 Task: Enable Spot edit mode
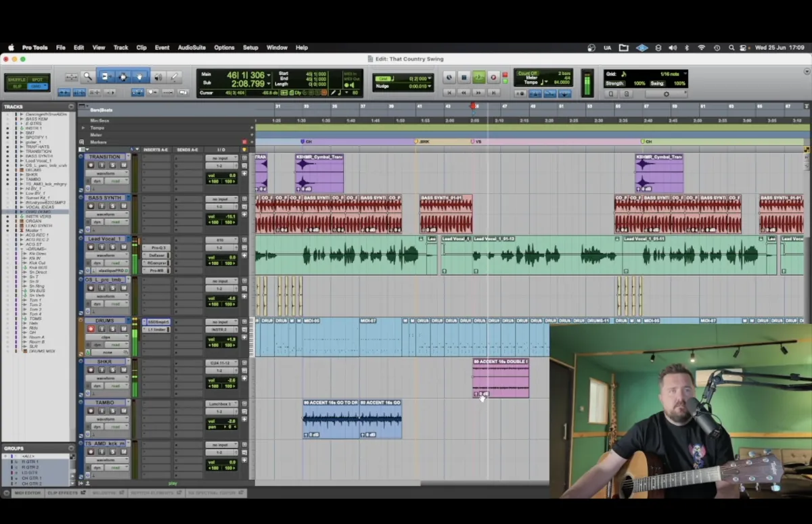coord(37,80)
